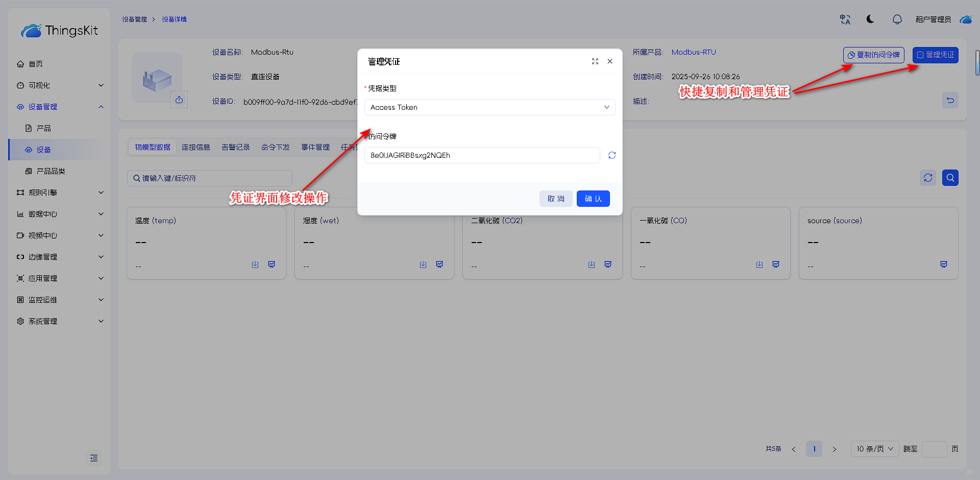The width and height of the screenshot is (980, 480).
Task: Click the access token input field
Action: click(x=482, y=155)
